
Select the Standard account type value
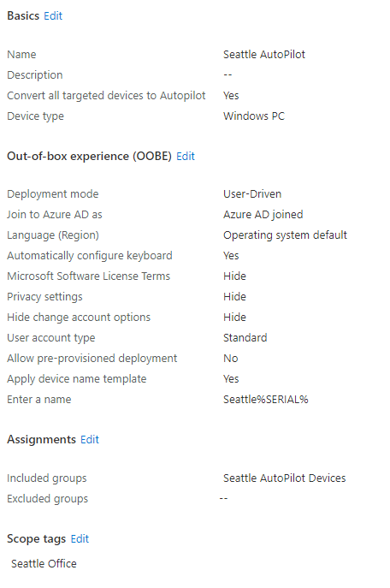coord(245,338)
